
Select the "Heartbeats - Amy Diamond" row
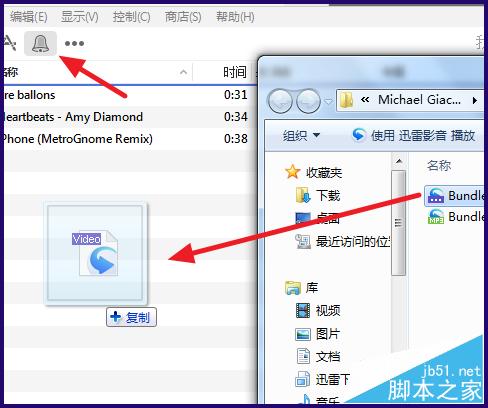click(x=130, y=117)
